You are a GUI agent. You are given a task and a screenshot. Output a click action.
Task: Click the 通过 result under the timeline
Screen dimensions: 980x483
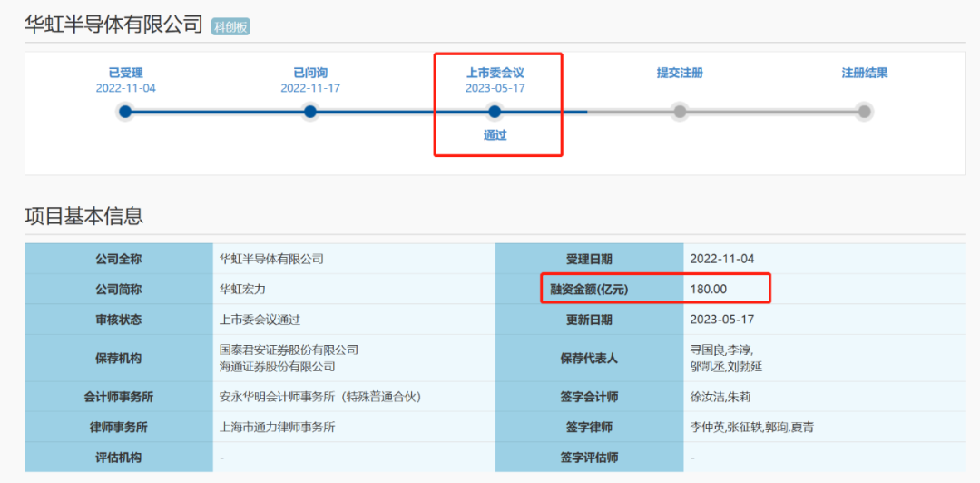point(495,135)
